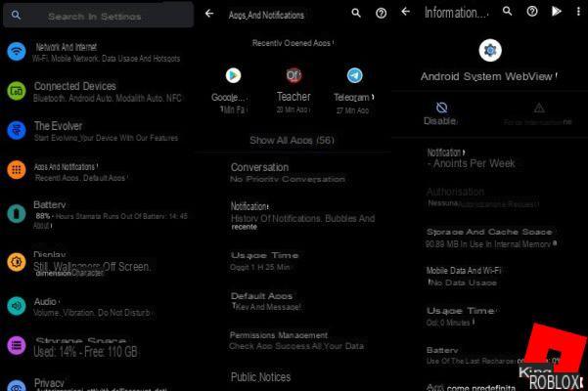Open Network And Internet Wi-Fi icon
The width and height of the screenshot is (588, 391).
click(x=17, y=51)
